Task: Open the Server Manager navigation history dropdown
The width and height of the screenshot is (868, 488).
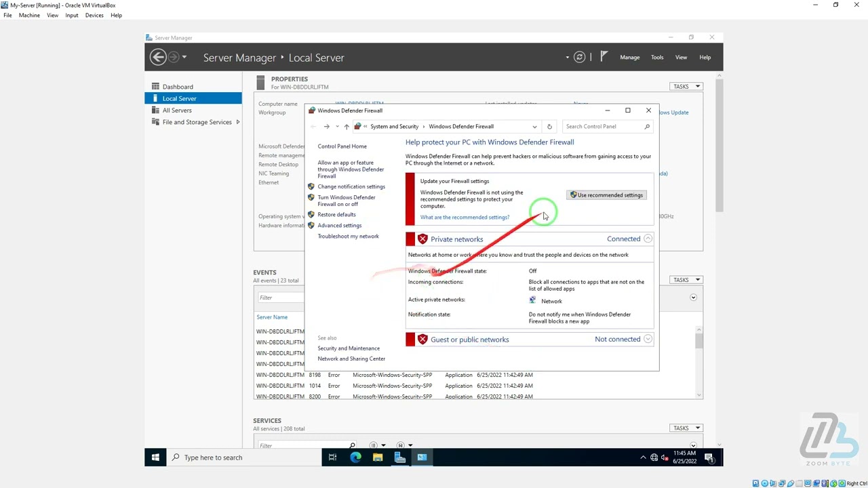Action: (184, 58)
